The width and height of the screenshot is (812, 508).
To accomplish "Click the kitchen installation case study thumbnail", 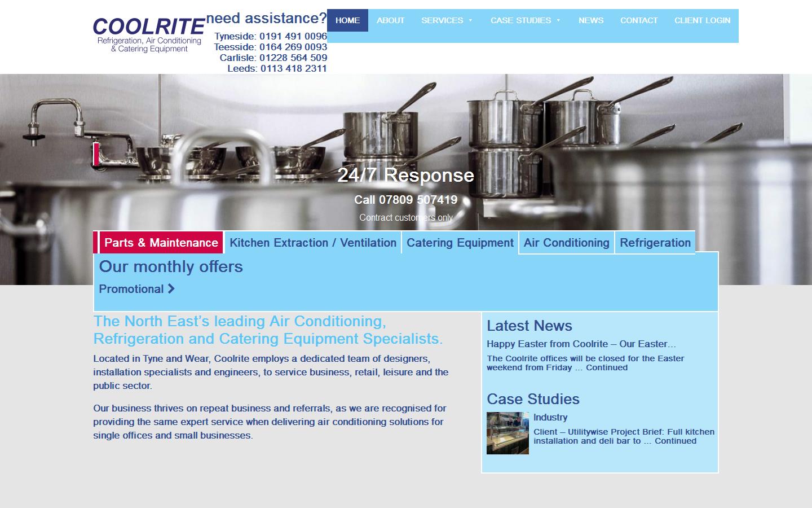I will click(x=507, y=433).
